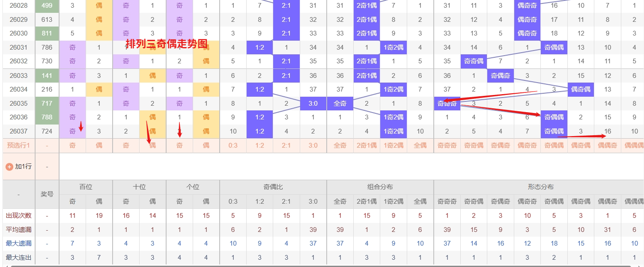
Task: Click the 组合分布 column group header
Action: [380, 187]
